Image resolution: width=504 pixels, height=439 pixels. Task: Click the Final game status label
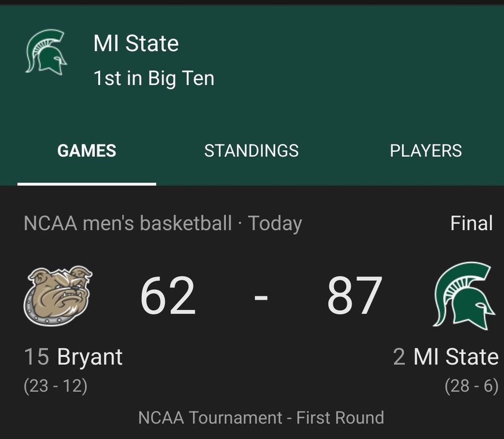[x=471, y=223]
